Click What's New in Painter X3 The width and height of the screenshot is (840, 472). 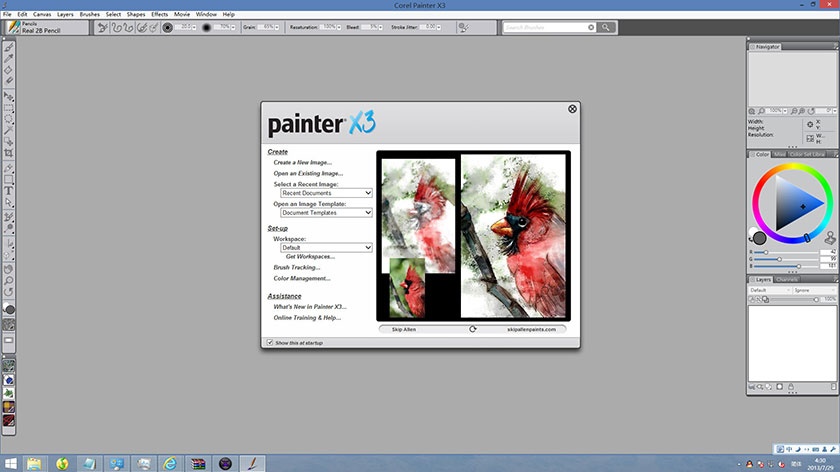310,307
